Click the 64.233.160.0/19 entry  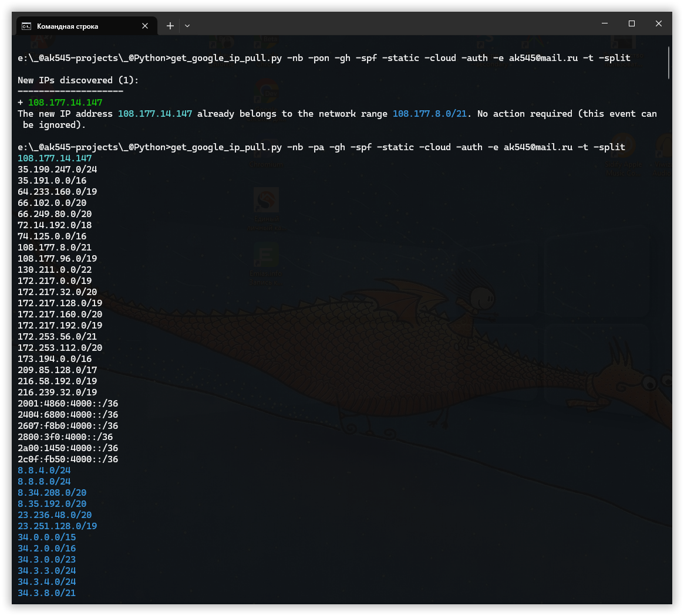point(57,192)
